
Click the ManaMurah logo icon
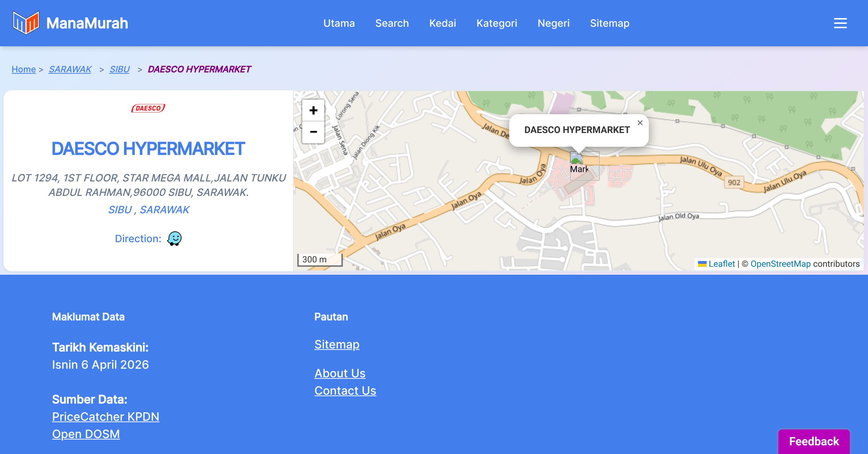pyautogui.click(x=26, y=23)
